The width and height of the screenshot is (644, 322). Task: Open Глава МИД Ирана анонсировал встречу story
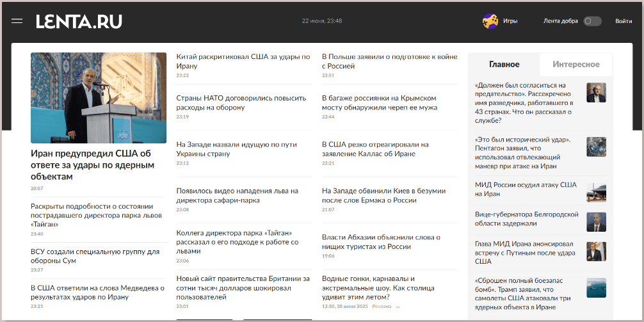click(525, 252)
